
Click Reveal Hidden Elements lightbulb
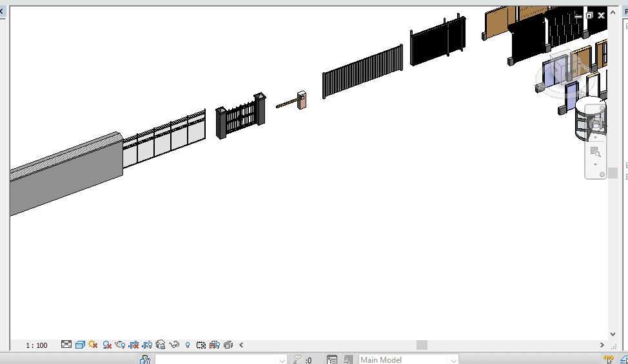pos(188,345)
